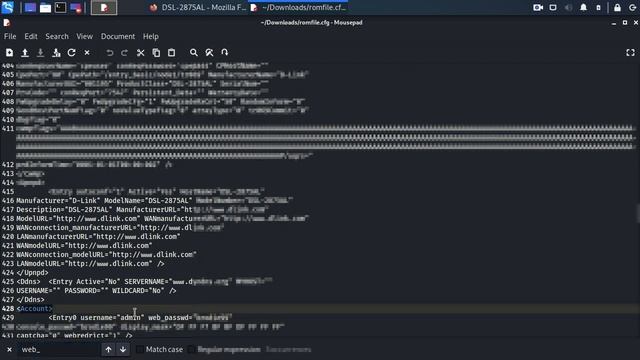Click username="admin" on line 429
Viewport: 640px width, 360px height.
(112, 318)
